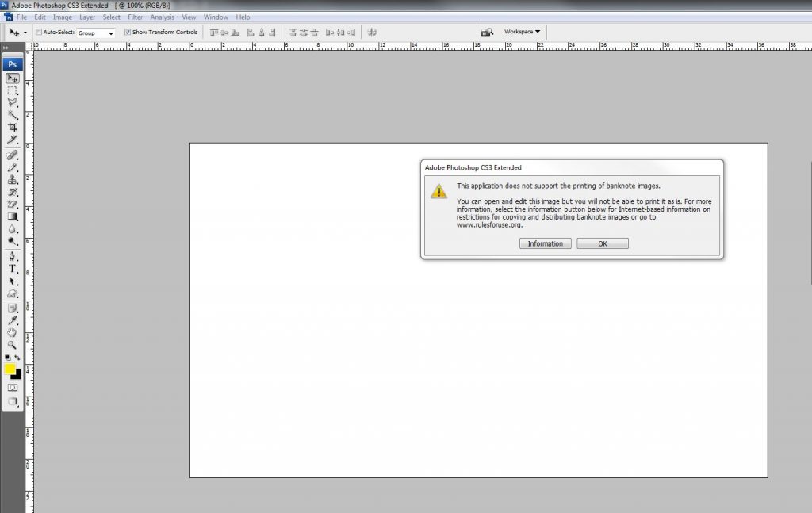812x513 pixels.
Task: Select the Move tool in toolbox
Action: (13, 78)
